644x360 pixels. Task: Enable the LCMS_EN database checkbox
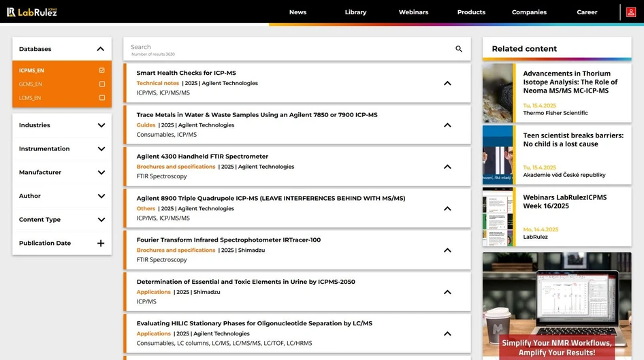pyautogui.click(x=102, y=98)
